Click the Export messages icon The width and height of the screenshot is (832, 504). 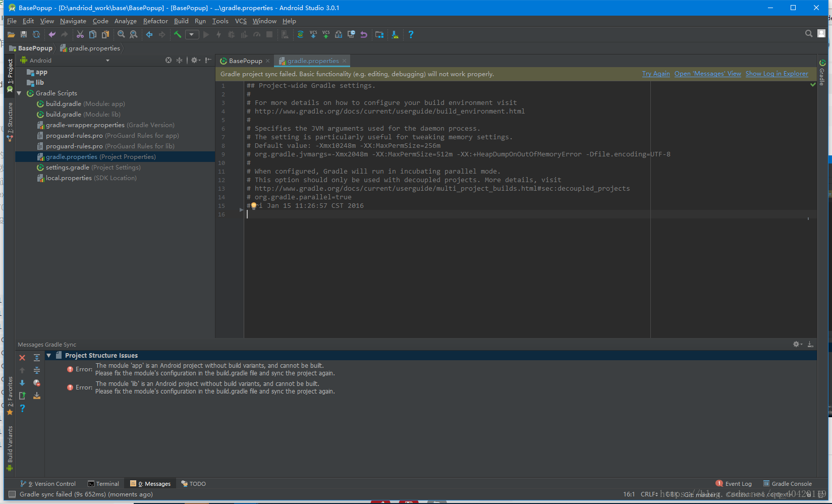coord(22,396)
